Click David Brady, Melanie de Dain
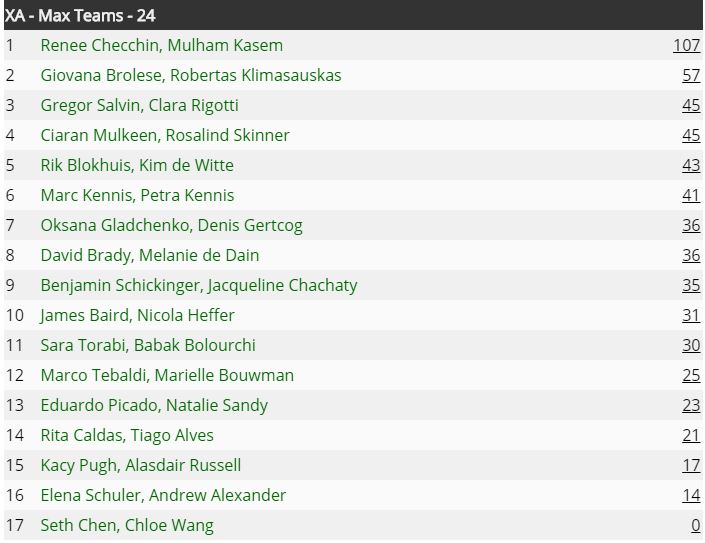Screen dimensions: 705x543 point(150,255)
